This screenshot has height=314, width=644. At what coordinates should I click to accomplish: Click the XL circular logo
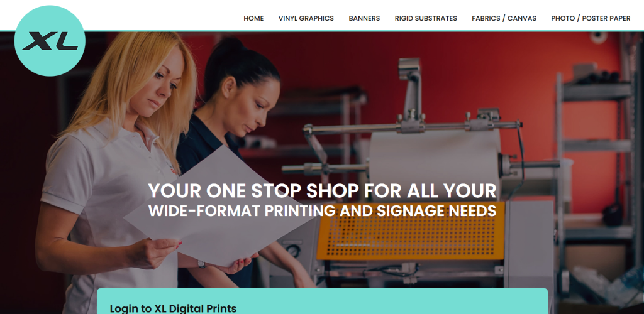pos(50,41)
